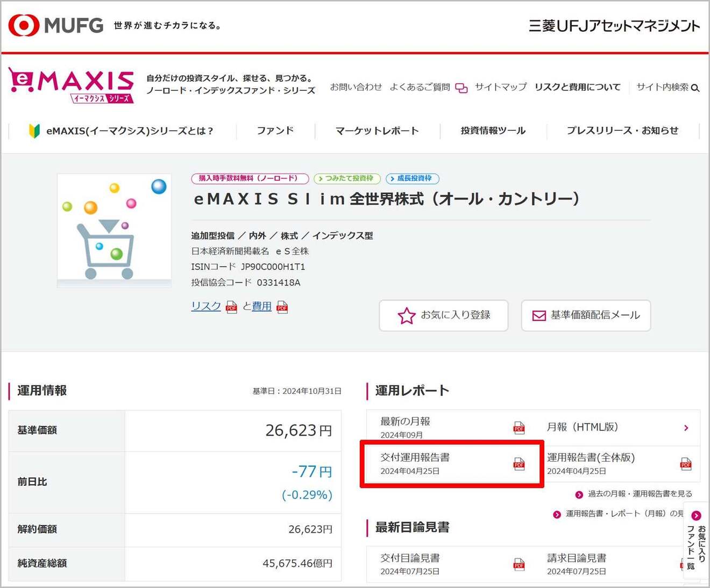Open the お気に入りファンド一覧 side tab
The image size is (710, 588).
(x=696, y=541)
